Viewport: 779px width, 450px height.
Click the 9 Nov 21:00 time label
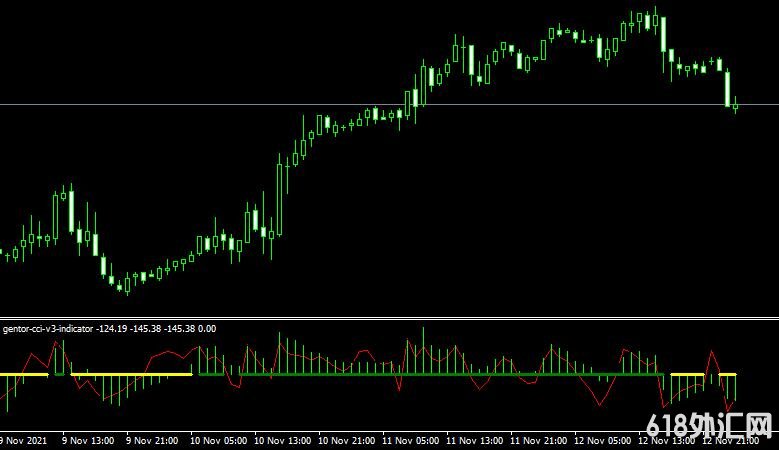click(x=152, y=440)
